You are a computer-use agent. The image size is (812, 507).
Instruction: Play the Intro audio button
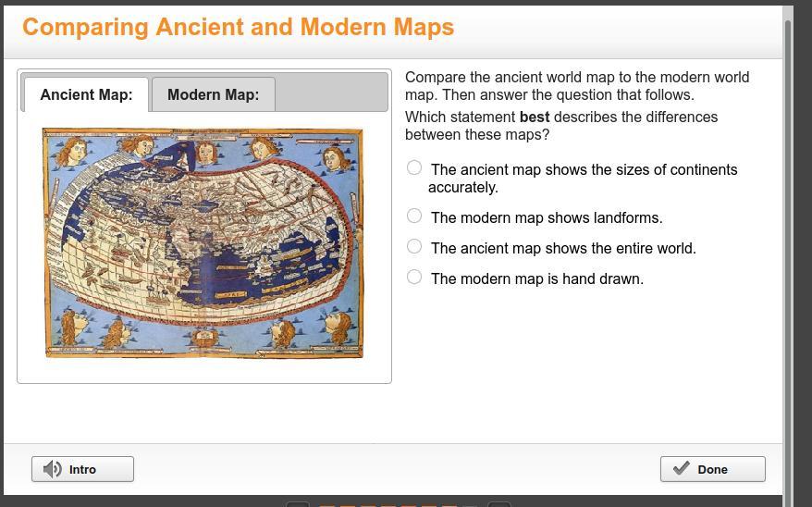click(83, 469)
